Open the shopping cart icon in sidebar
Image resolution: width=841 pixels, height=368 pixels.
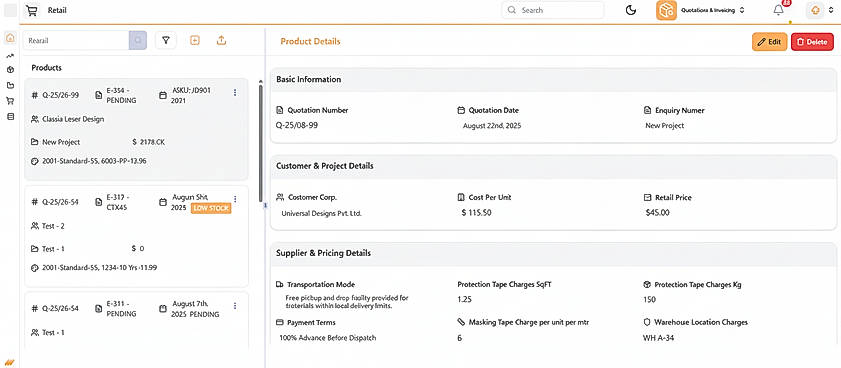point(10,101)
